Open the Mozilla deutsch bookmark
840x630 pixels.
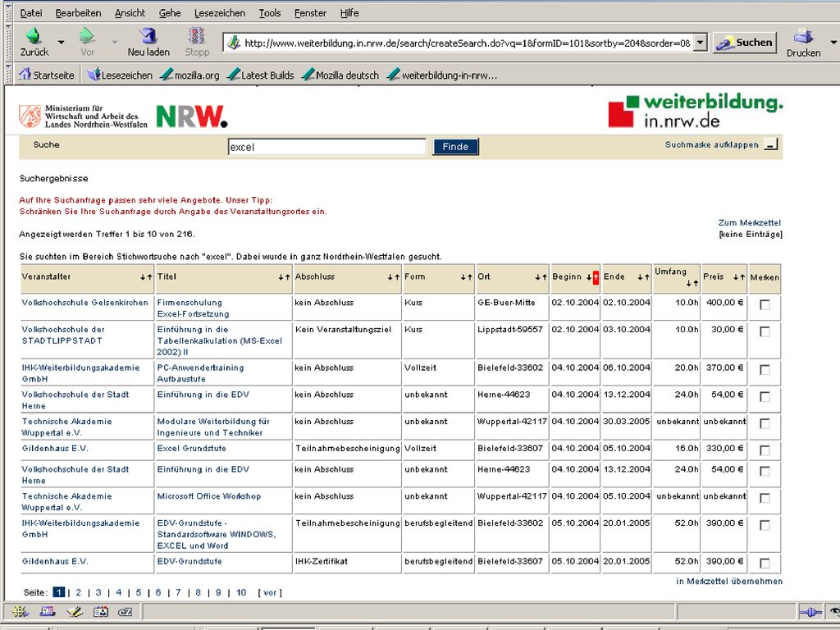(x=340, y=75)
